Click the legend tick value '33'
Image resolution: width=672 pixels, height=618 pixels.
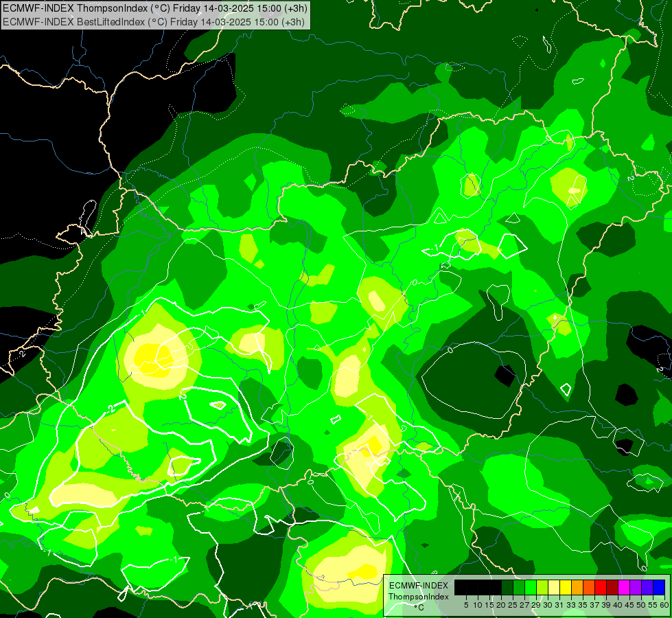(x=571, y=605)
